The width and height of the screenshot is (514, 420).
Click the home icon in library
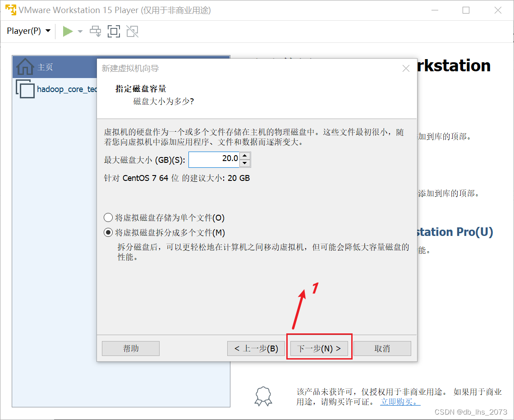click(x=25, y=67)
